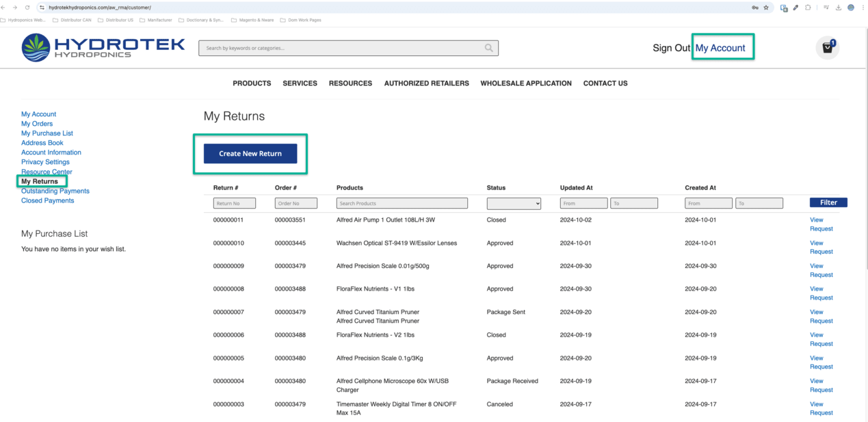This screenshot has height=422, width=868.
Task: Click the 'Canceled' status text
Action: coord(500,404)
